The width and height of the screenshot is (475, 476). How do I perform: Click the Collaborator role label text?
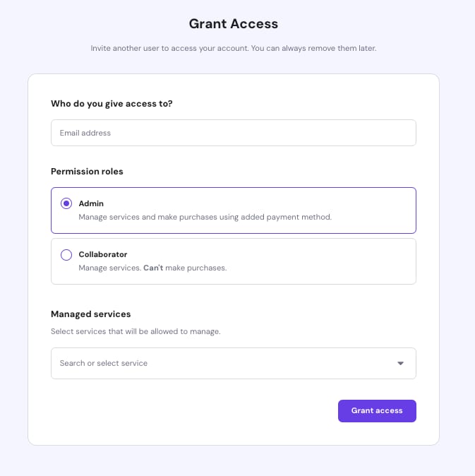pyautogui.click(x=102, y=254)
